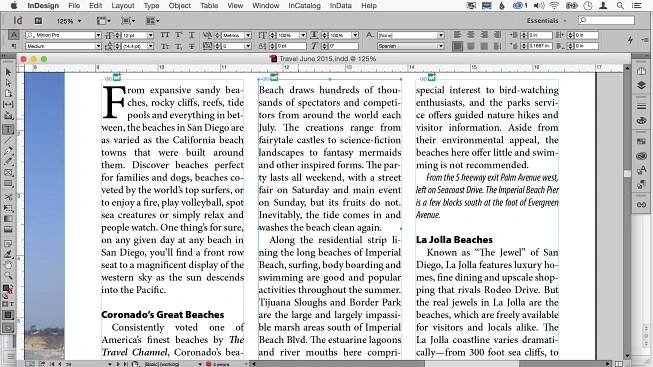Open the Object menu

click(x=179, y=5)
